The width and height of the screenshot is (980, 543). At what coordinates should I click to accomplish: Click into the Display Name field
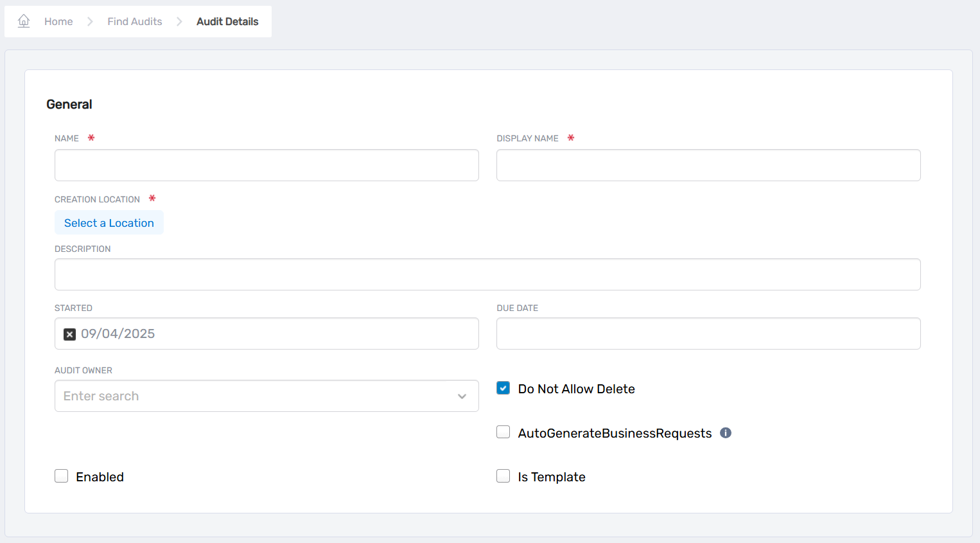click(x=708, y=166)
